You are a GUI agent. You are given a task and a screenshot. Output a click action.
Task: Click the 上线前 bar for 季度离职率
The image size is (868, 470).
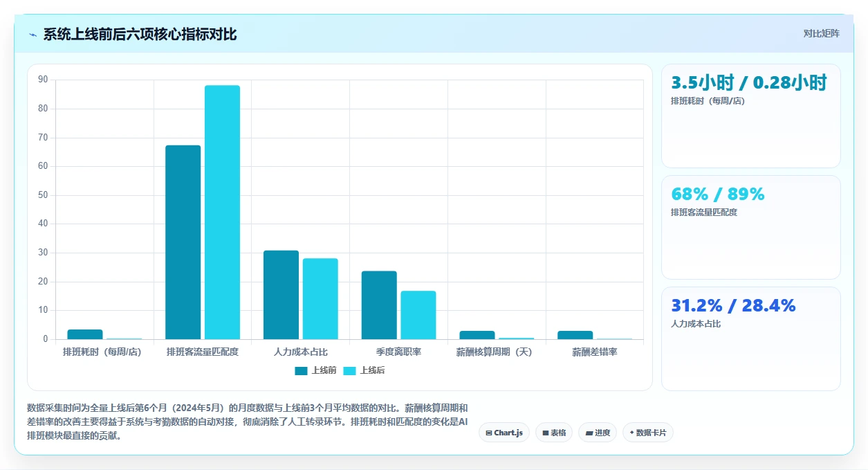click(x=379, y=305)
